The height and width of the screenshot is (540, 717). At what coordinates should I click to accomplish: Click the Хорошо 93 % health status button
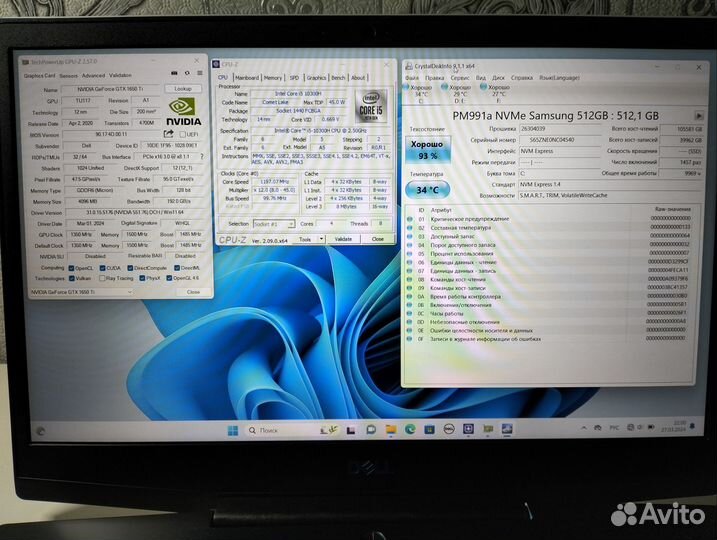(x=428, y=150)
